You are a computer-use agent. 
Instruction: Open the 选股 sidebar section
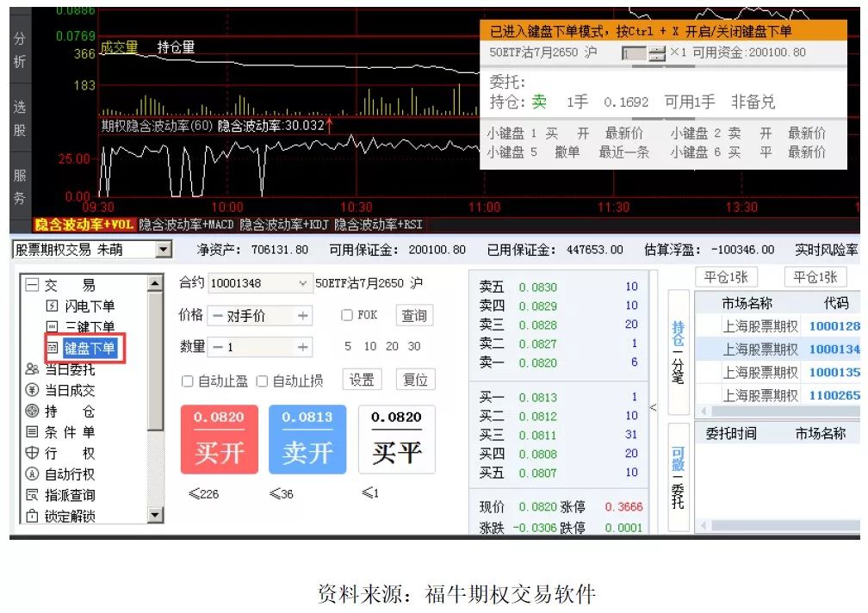[x=20, y=118]
